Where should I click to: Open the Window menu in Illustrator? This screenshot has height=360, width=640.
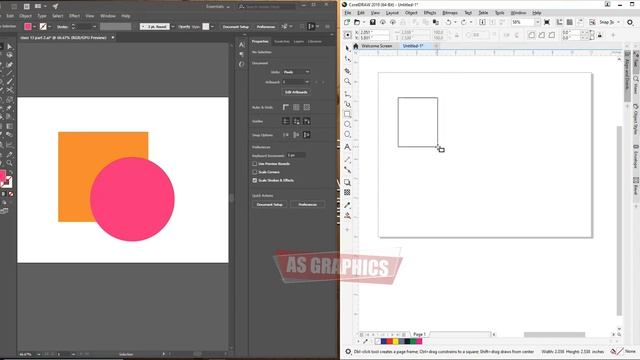108,16
